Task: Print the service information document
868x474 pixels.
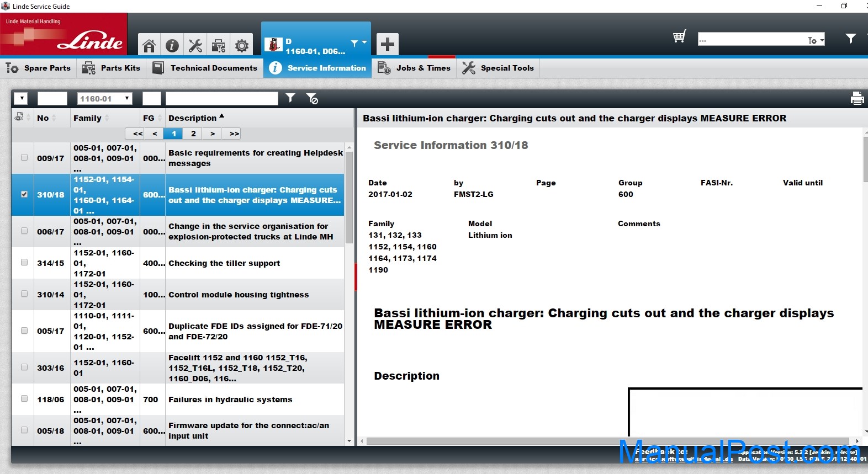Action: pos(857,98)
